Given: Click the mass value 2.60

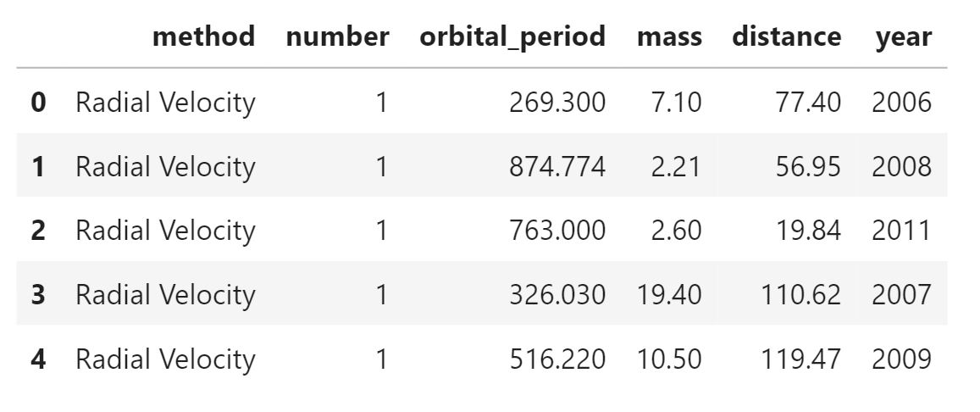Looking at the screenshot, I should [x=676, y=230].
